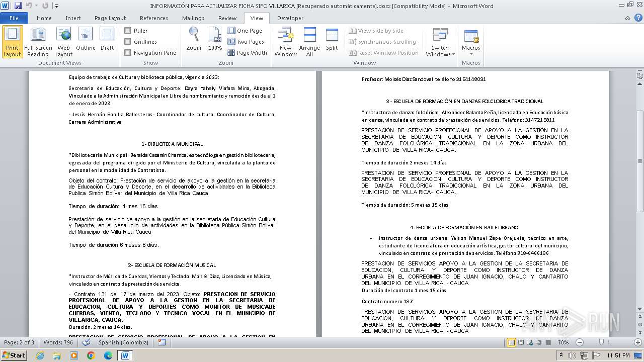Viewport: 644px width, 362px height.
Task: Go to the References tab
Action: coord(154,18)
